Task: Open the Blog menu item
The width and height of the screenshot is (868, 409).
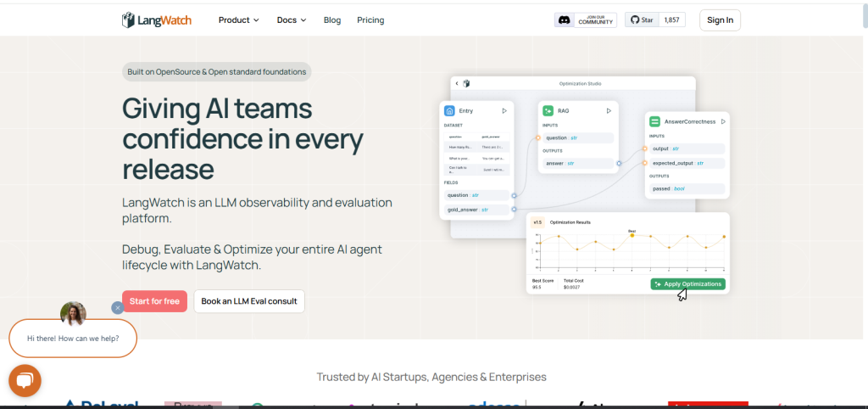Action: (332, 20)
